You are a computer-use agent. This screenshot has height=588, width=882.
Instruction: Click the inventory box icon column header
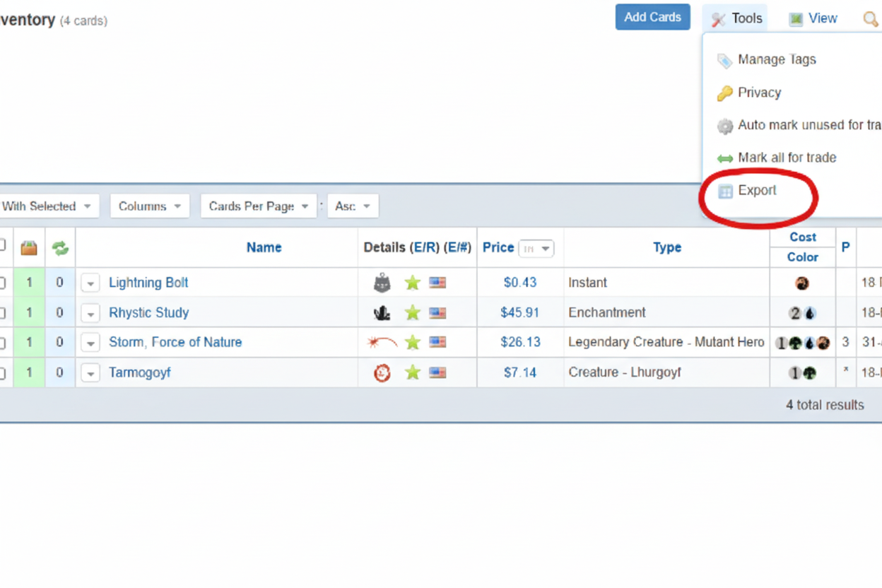tap(29, 247)
